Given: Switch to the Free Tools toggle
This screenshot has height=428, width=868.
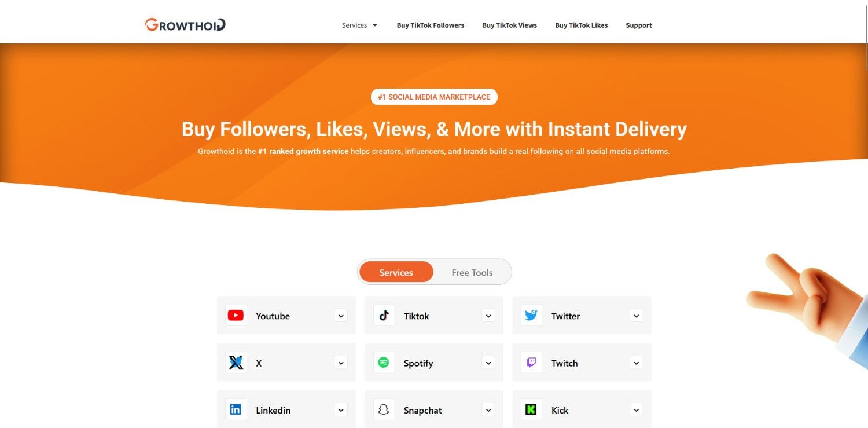Looking at the screenshot, I should point(472,272).
